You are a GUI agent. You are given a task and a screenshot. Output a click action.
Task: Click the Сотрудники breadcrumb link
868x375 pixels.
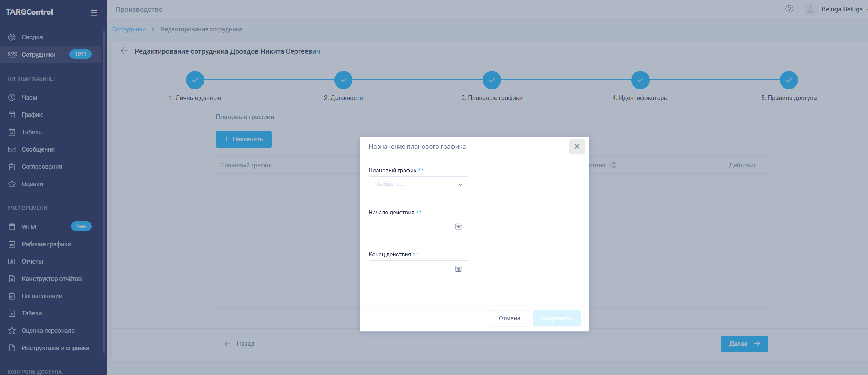[x=129, y=29]
